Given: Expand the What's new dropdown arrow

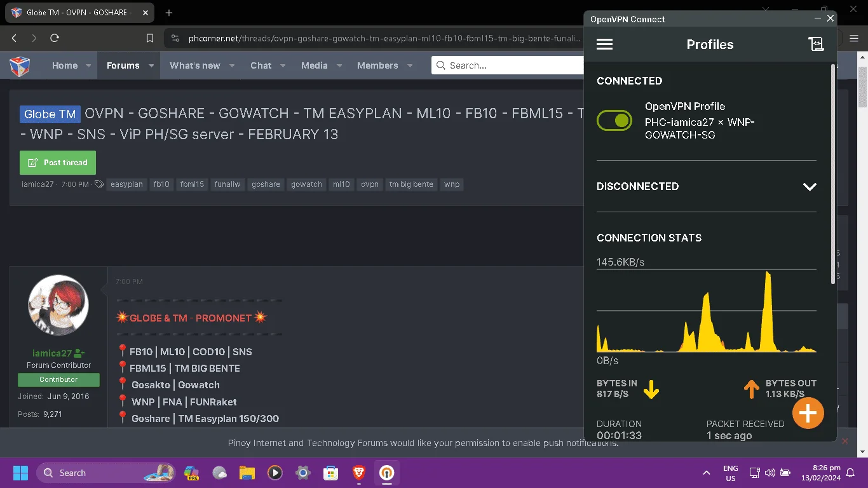Looking at the screenshot, I should [x=232, y=65].
